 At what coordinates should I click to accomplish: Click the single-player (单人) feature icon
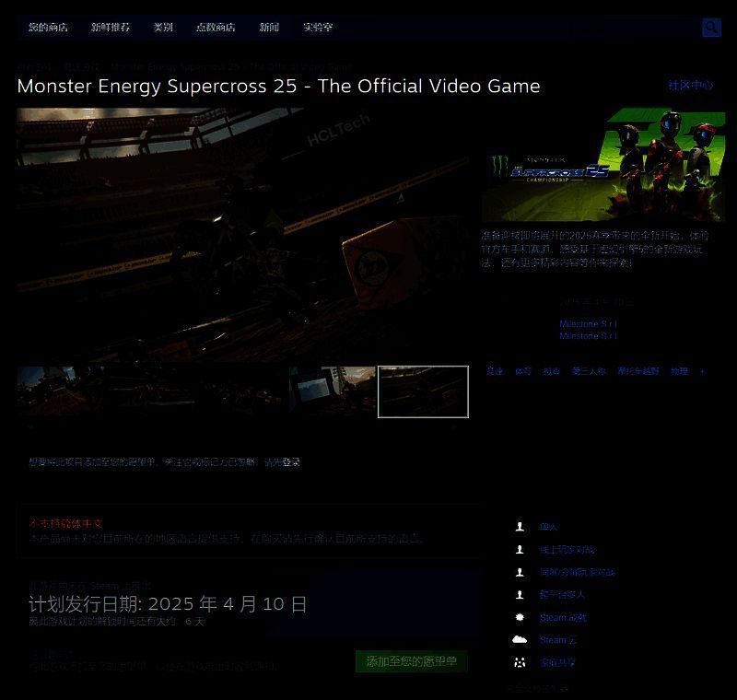pyautogui.click(x=520, y=527)
